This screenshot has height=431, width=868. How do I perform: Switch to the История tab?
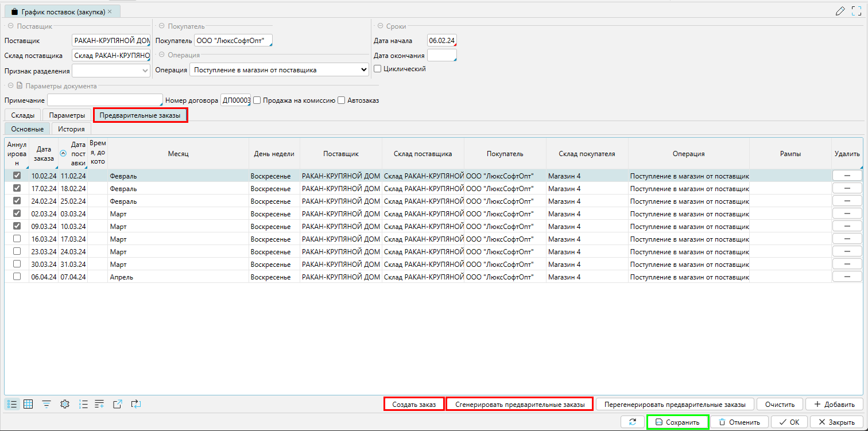(x=71, y=129)
